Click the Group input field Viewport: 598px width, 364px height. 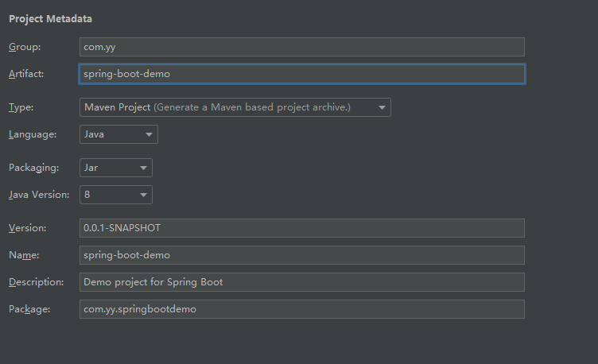pyautogui.click(x=301, y=47)
